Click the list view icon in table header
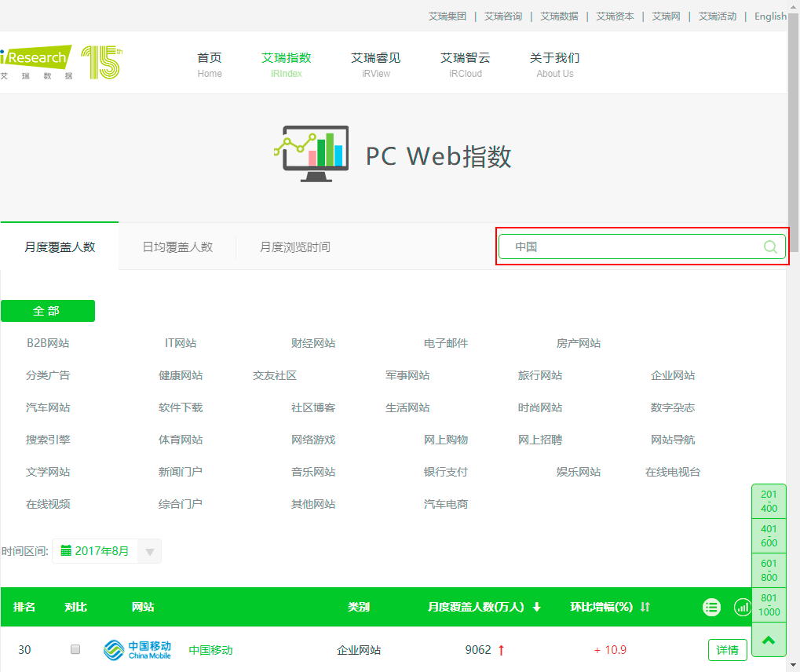 711,607
